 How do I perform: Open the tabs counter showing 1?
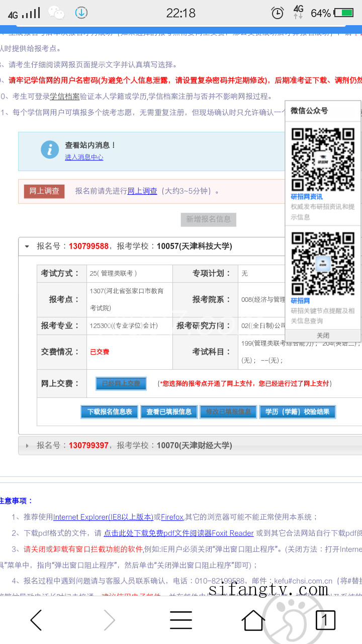coord(325,620)
